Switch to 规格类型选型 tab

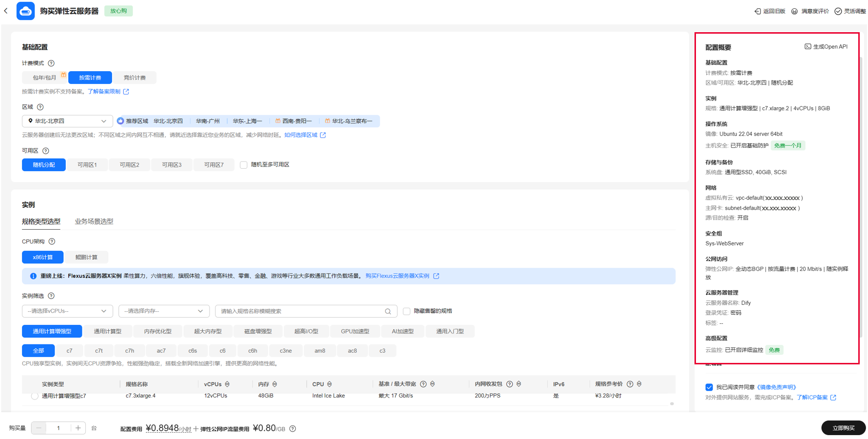[41, 221]
